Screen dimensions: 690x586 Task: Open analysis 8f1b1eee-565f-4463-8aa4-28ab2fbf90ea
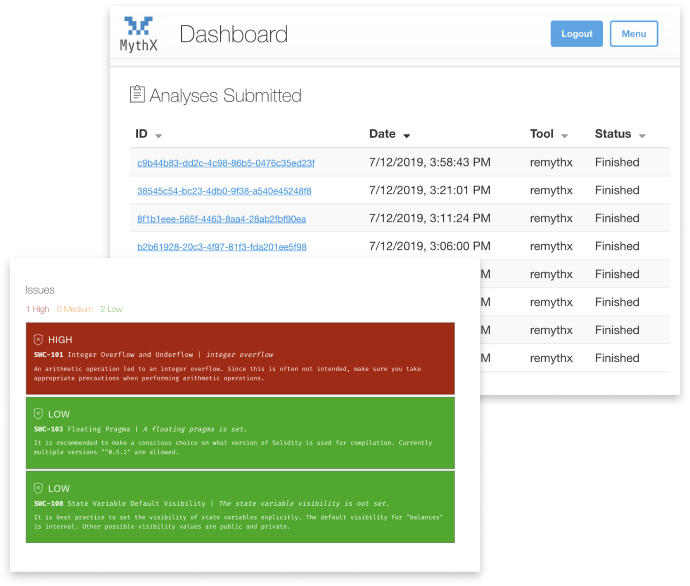[x=221, y=219]
